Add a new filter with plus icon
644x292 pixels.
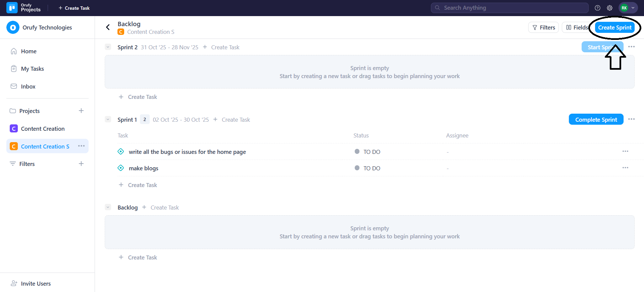pos(81,164)
